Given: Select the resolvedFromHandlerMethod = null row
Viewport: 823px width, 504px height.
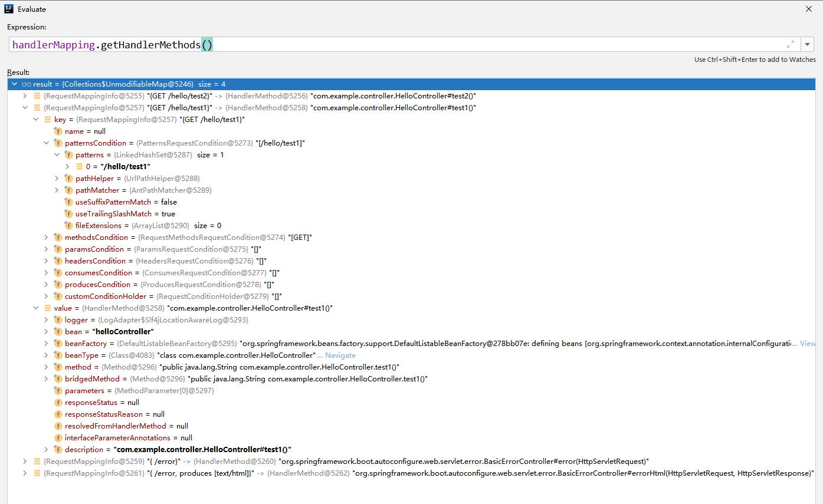Looking at the screenshot, I should (x=412, y=426).
